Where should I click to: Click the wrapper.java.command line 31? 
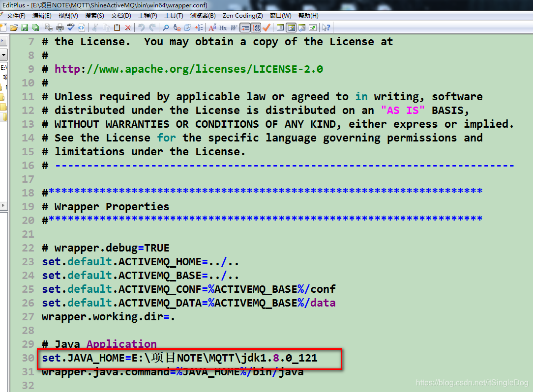(x=173, y=372)
